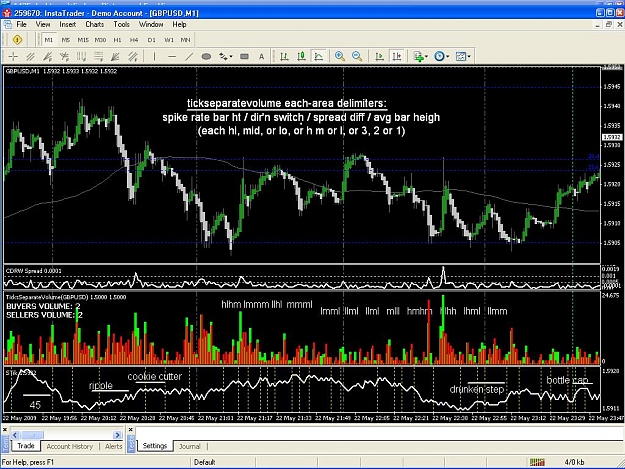Toggle Auto Scroll on the chart

coord(379,57)
